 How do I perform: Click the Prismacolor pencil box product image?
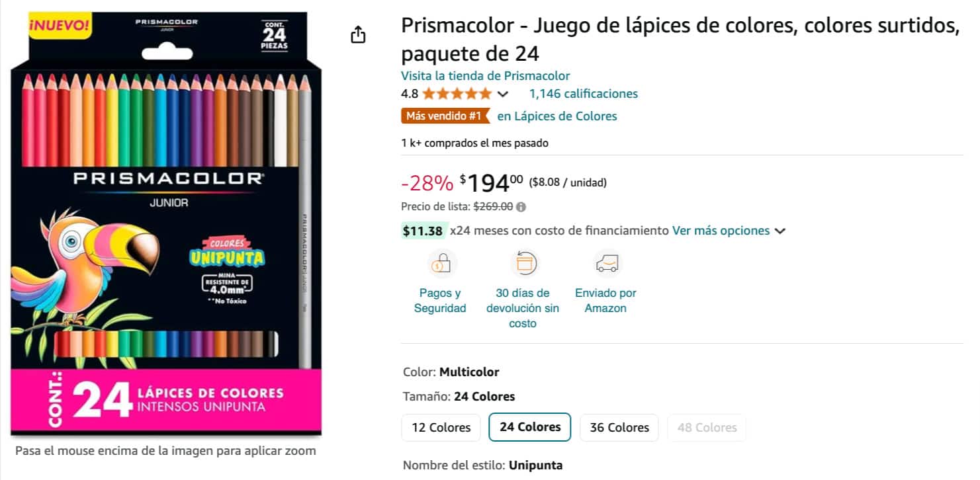point(166,225)
